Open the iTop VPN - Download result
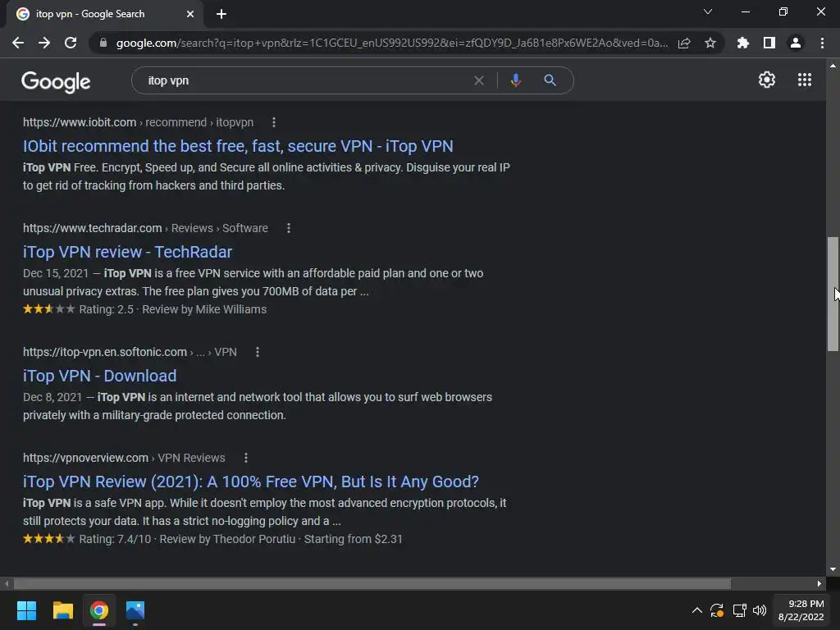This screenshot has width=840, height=630. point(99,376)
